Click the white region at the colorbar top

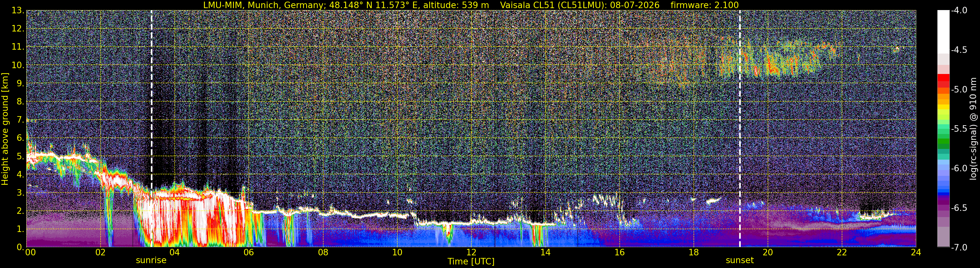click(x=944, y=32)
